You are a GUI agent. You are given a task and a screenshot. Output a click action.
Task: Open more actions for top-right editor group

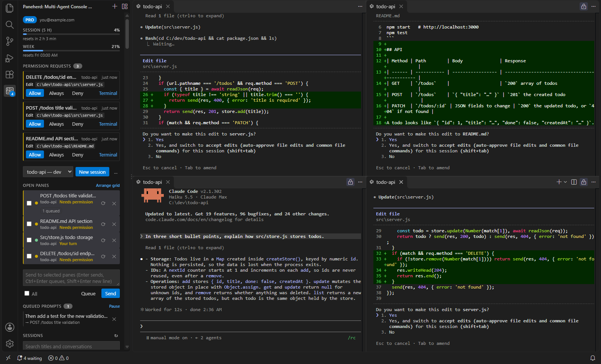pos(593,6)
